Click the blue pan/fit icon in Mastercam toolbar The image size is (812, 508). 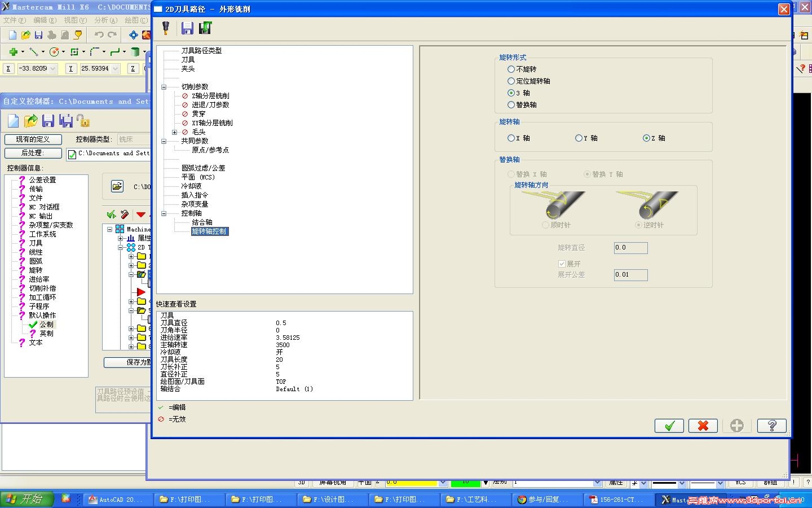coord(134,35)
